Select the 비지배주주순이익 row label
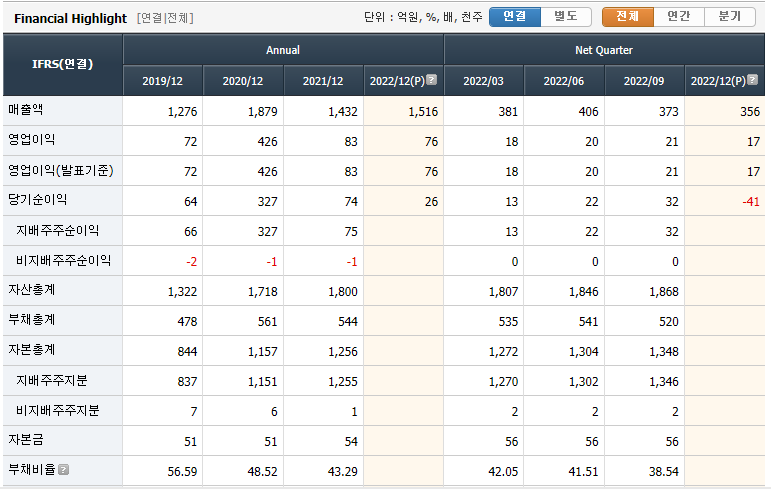771x489 pixels. click(63, 260)
